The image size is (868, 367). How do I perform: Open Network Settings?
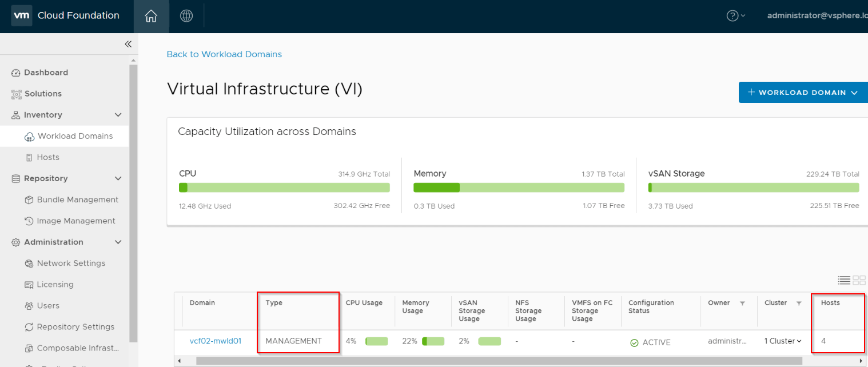[71, 263]
